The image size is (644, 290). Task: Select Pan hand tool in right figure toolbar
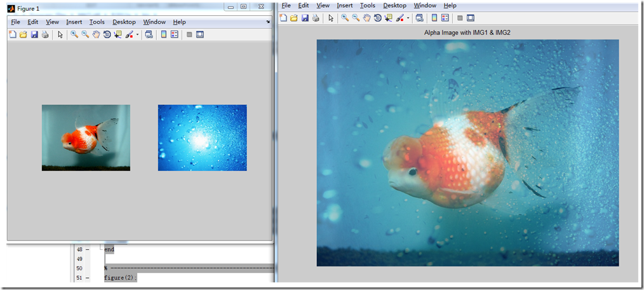point(366,18)
